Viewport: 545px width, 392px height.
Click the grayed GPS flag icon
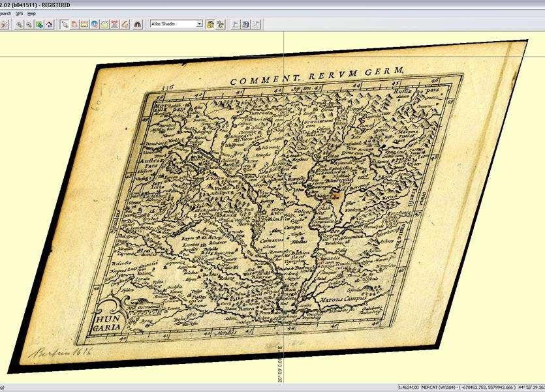tap(236, 24)
